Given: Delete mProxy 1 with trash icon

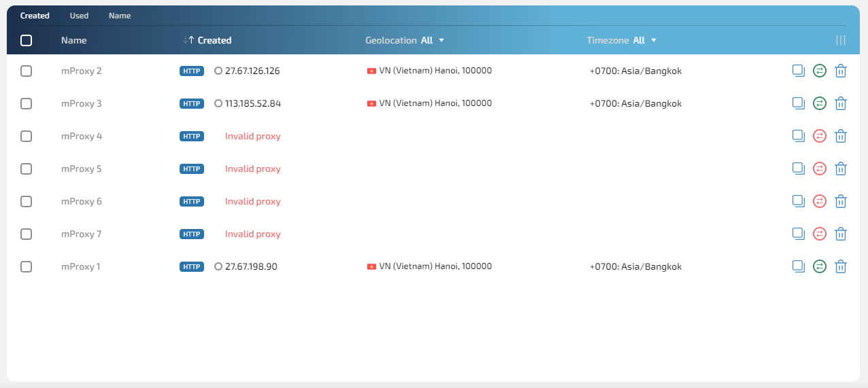Looking at the screenshot, I should [x=841, y=266].
